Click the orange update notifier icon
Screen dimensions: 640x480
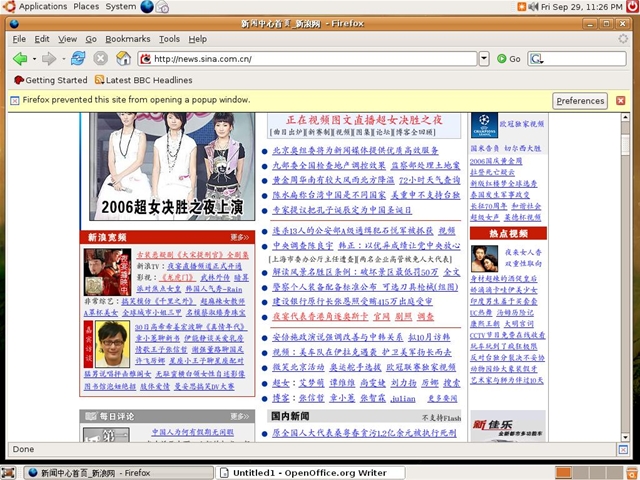(x=522, y=7)
